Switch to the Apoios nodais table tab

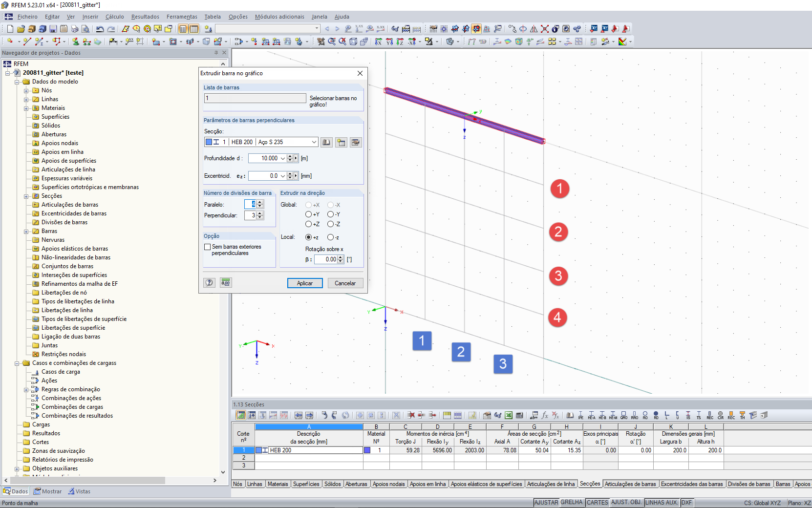(x=389, y=484)
